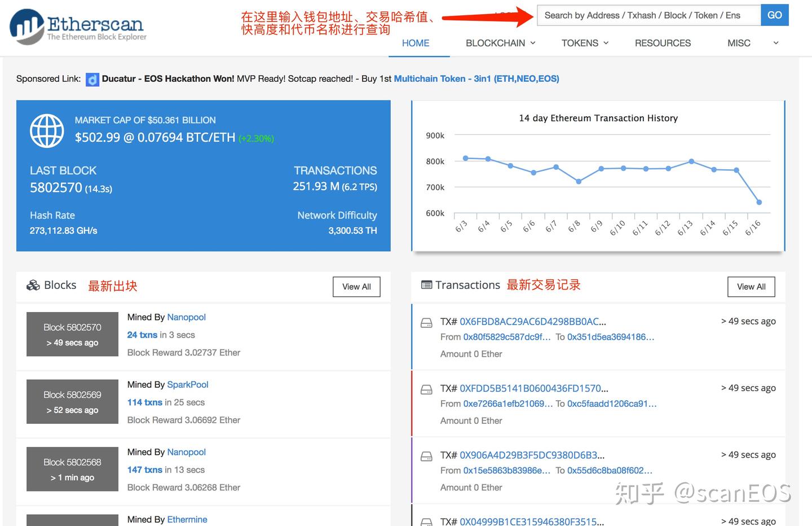812x526 pixels.
Task: Click the globe icon in market cap panel
Action: pos(47,130)
